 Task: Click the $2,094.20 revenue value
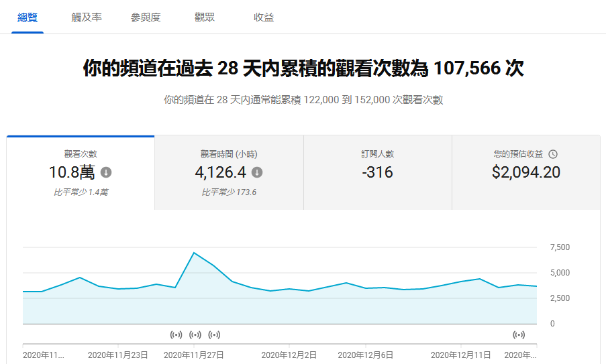pyautogui.click(x=526, y=172)
